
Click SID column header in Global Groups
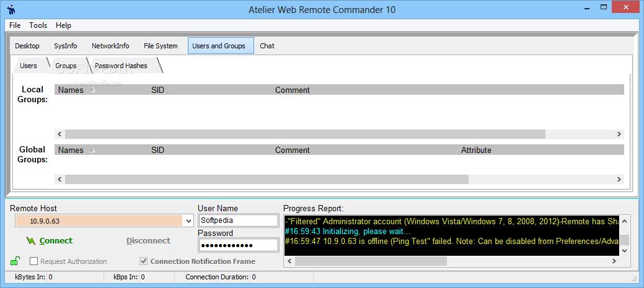pos(157,150)
